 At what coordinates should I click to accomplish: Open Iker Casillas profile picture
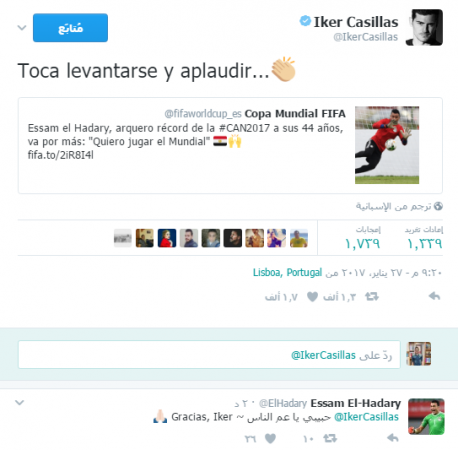(424, 27)
